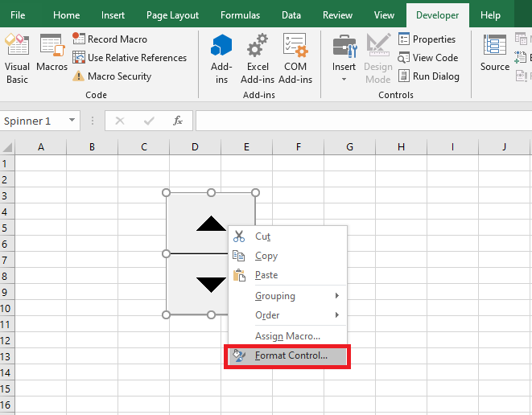Click inside the formula bar
This screenshot has height=415, width=532.
tap(362, 121)
